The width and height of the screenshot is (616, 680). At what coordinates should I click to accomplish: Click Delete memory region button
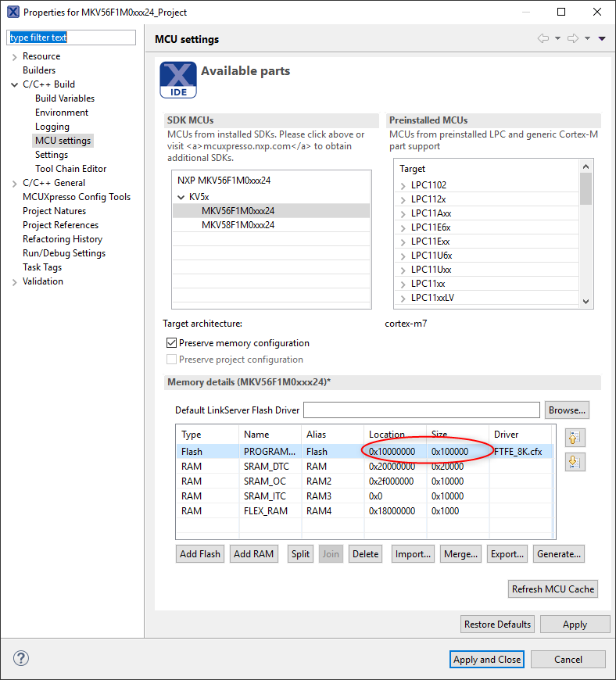[365, 554]
